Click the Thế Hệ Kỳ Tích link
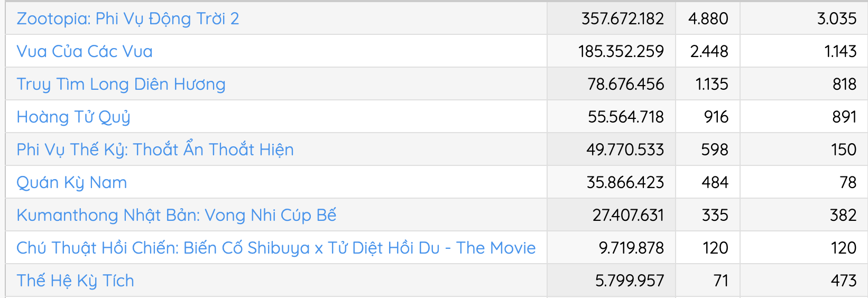The width and height of the screenshot is (868, 298). click(75, 281)
